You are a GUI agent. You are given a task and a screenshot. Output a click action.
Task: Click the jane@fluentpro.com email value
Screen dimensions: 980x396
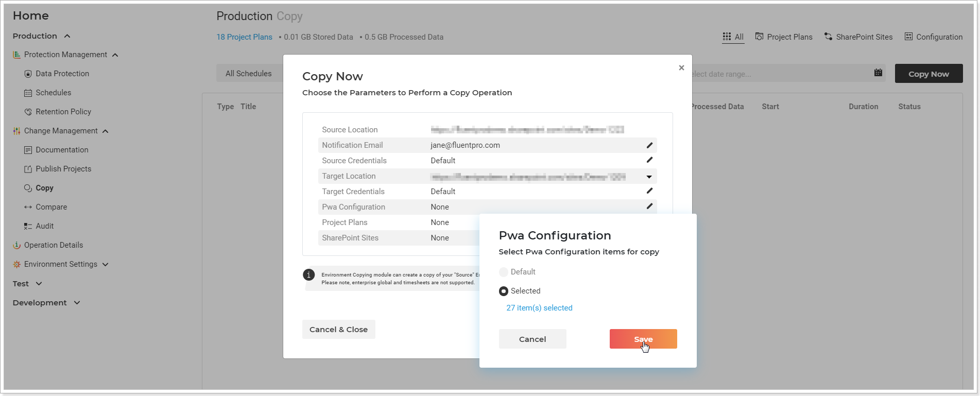466,145
